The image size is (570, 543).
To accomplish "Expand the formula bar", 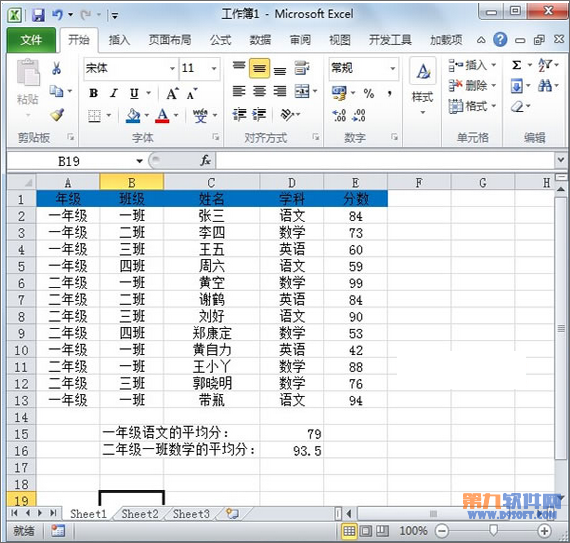I will tap(561, 160).
